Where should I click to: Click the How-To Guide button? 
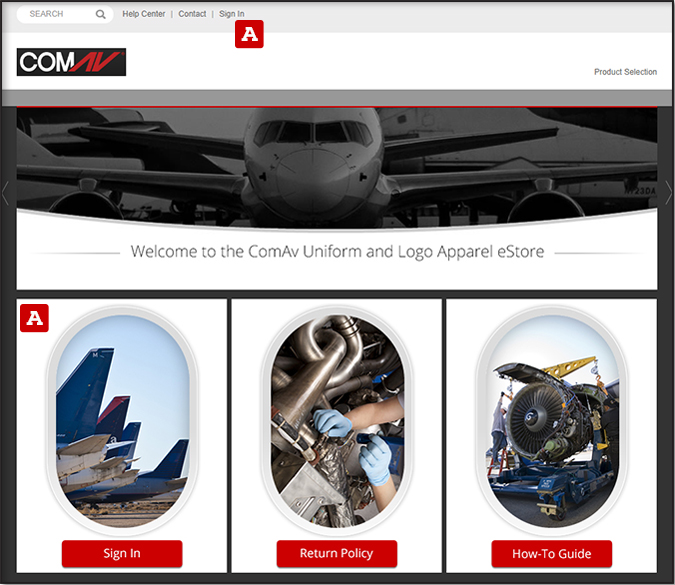551,554
